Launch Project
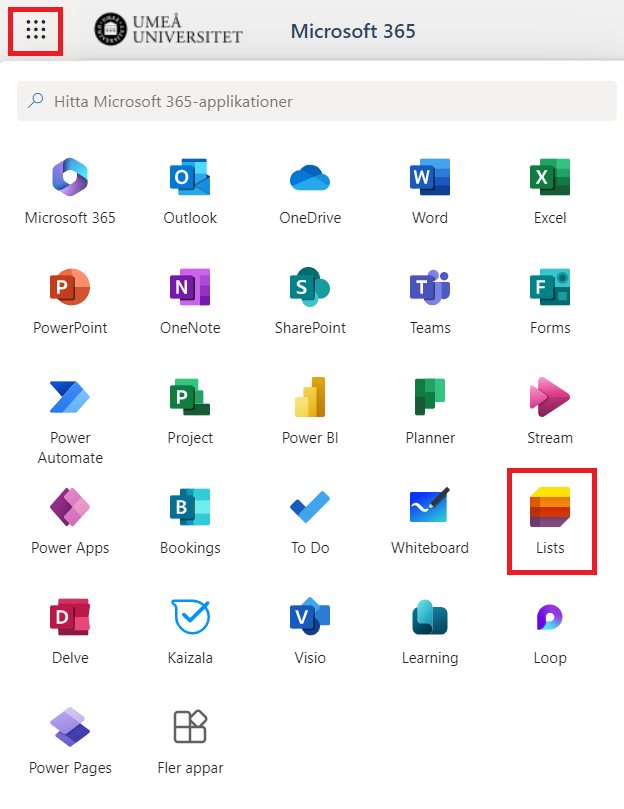The image size is (624, 809). (190, 397)
